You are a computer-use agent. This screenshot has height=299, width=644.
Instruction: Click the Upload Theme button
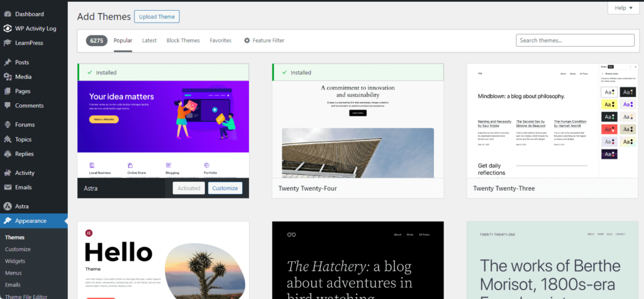coord(157,16)
